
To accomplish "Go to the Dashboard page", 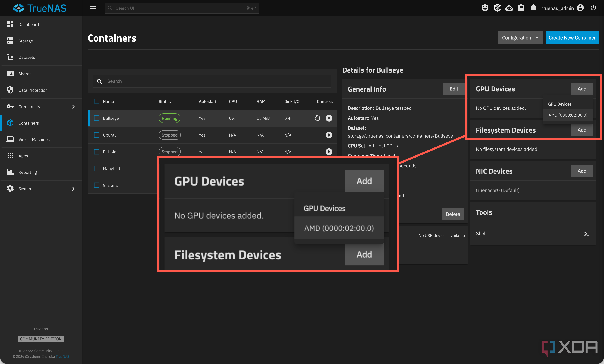I will [x=41, y=24].
